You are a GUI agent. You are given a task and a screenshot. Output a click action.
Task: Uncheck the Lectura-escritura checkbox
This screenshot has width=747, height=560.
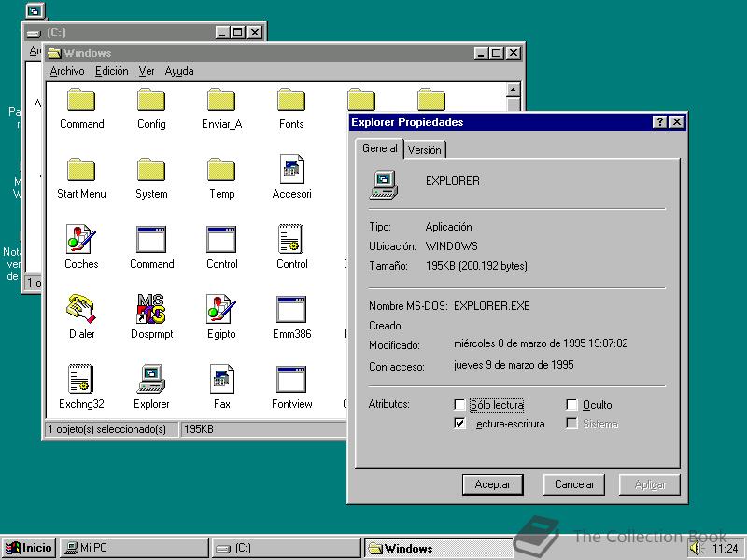459,424
